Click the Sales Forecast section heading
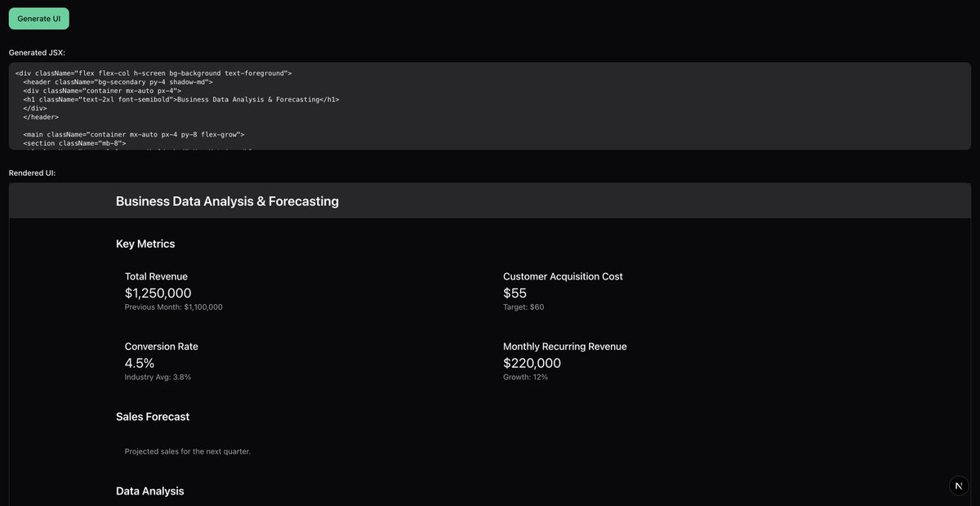Viewport: 980px width, 506px height. pos(153,416)
